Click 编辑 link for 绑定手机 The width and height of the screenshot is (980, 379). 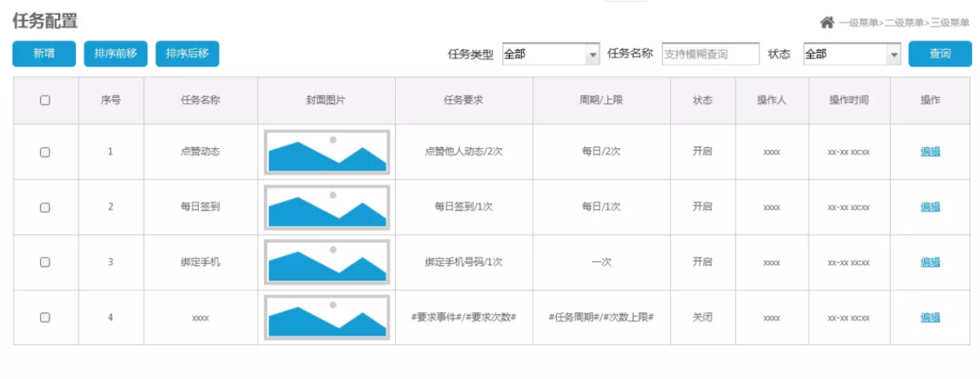[930, 262]
